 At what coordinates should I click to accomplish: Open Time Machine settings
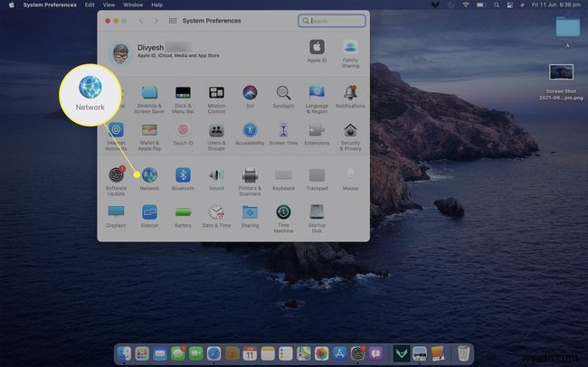pos(283,212)
